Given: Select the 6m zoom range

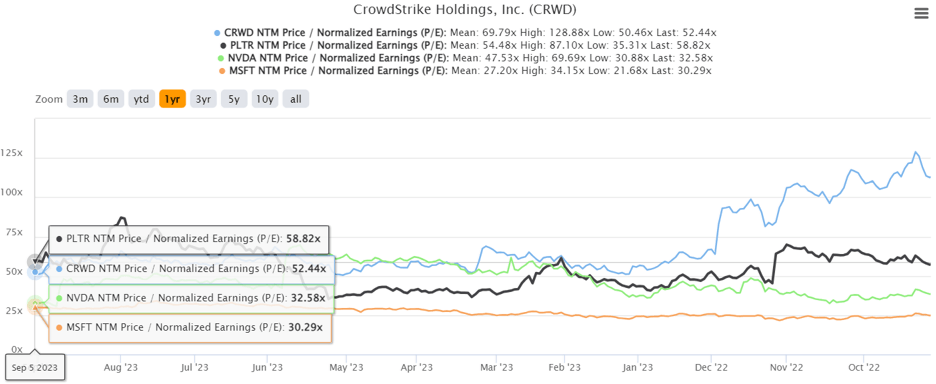Looking at the screenshot, I should click(x=111, y=99).
